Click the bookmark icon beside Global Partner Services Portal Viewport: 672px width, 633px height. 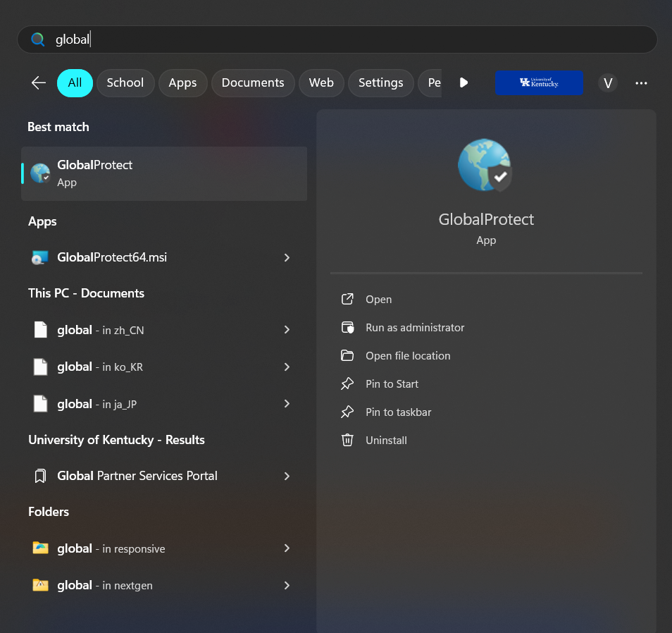pyautogui.click(x=40, y=476)
